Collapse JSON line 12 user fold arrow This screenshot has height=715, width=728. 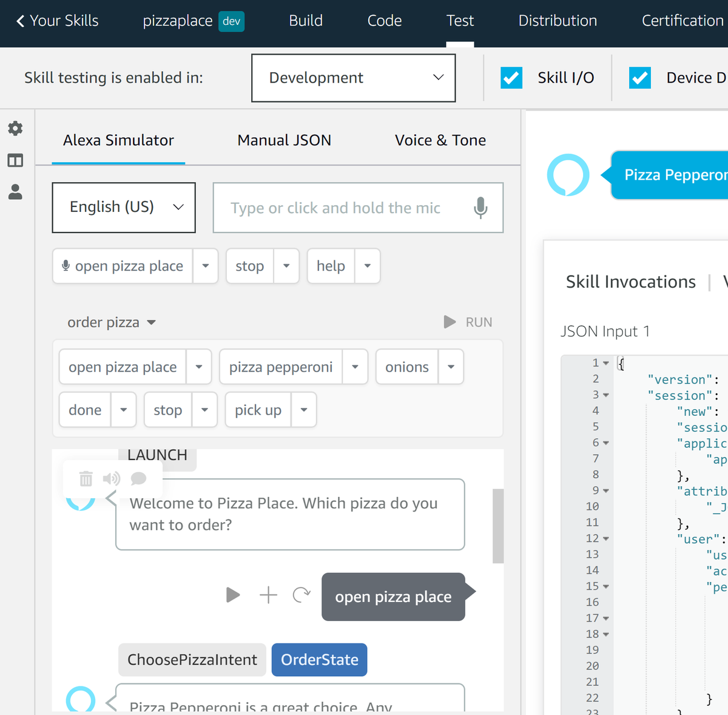tap(605, 538)
